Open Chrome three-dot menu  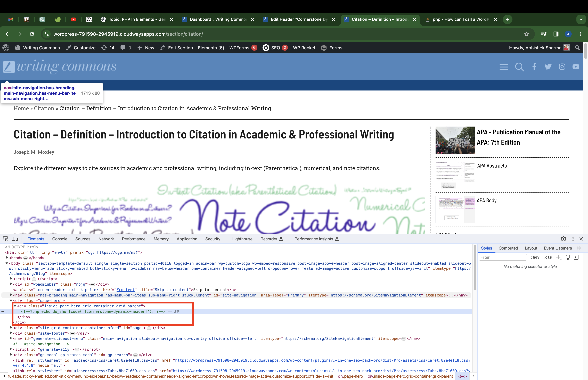(580, 34)
